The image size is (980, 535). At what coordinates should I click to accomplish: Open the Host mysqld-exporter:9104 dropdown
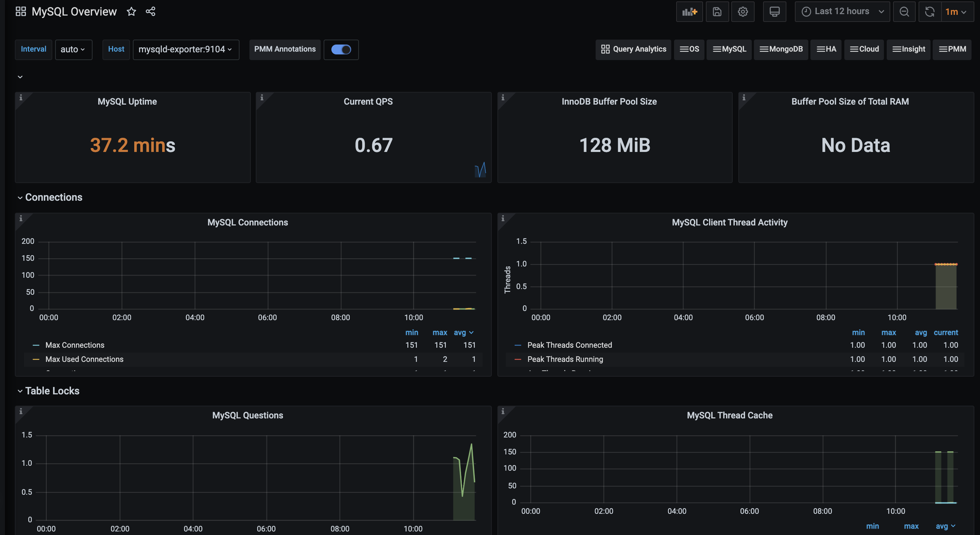click(186, 49)
